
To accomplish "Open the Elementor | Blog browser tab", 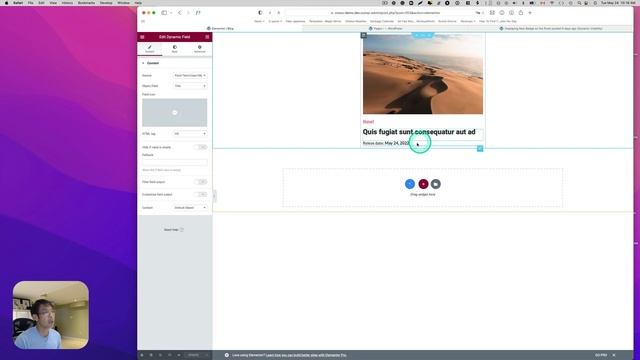I will pos(220,29).
